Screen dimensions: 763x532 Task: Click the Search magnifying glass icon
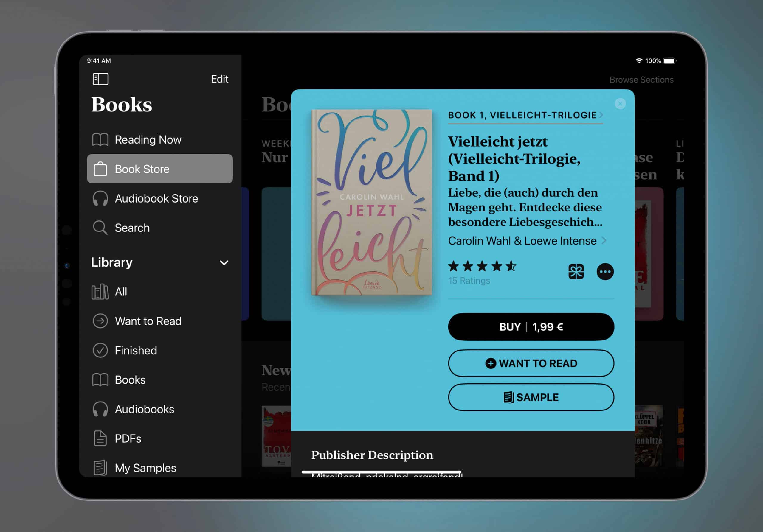click(x=100, y=228)
